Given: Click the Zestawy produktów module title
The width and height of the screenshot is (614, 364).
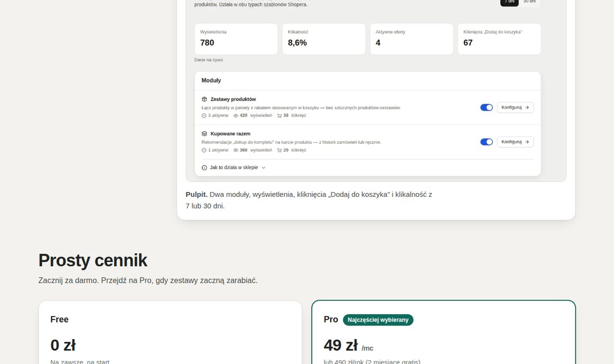Looking at the screenshot, I should pos(233,99).
